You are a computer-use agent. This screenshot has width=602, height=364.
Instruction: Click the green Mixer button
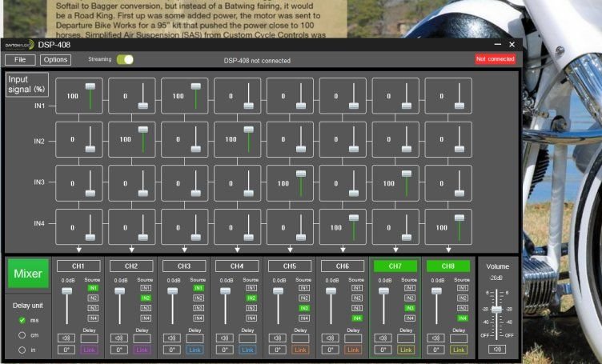[27, 274]
